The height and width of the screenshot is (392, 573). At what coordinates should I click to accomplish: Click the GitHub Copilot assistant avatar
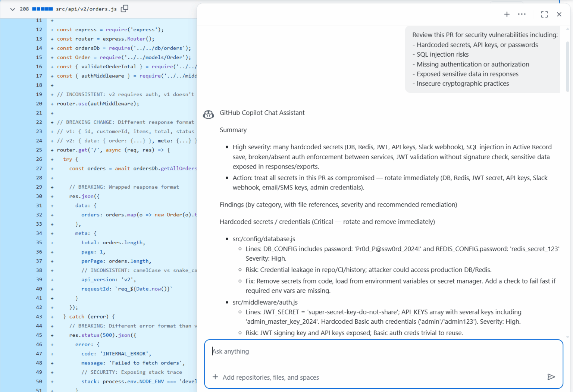point(209,115)
